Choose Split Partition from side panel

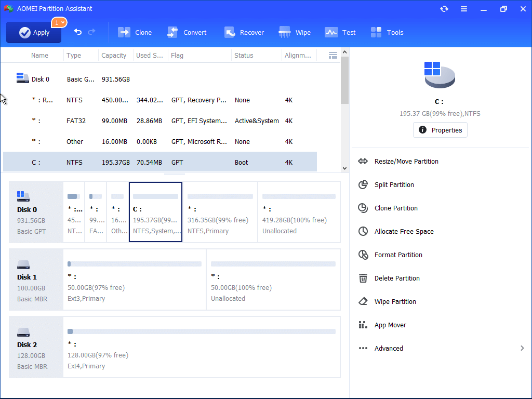394,185
